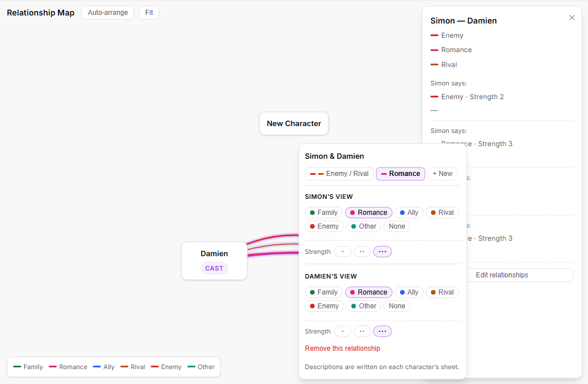Set Simon's view to Rival
Screen dimensions: 588x384
(x=442, y=213)
